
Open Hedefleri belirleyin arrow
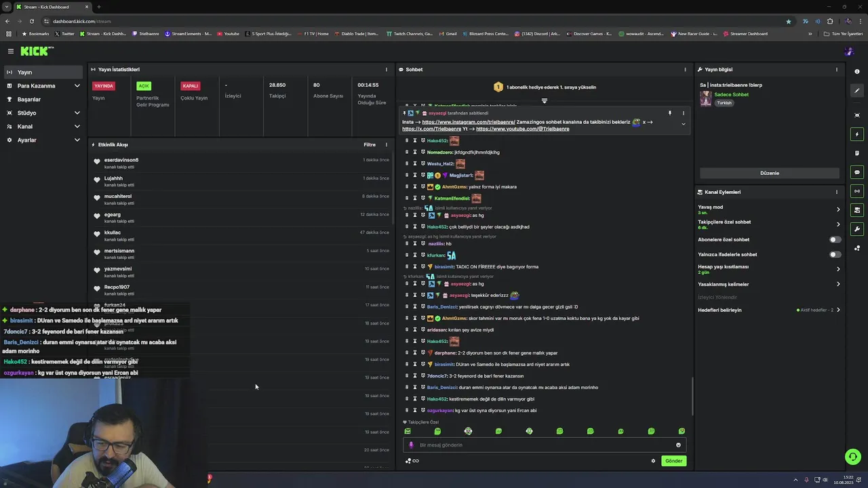(838, 310)
